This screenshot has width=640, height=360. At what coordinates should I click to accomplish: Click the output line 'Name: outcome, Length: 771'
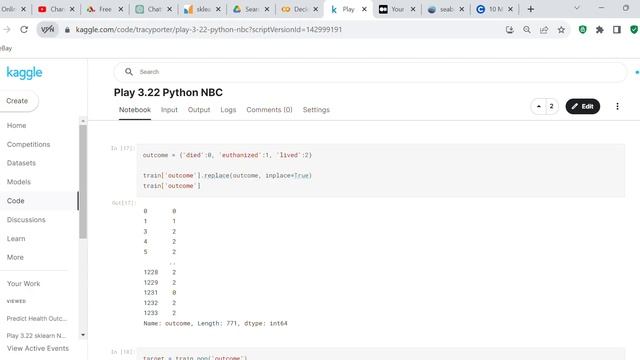point(215,323)
